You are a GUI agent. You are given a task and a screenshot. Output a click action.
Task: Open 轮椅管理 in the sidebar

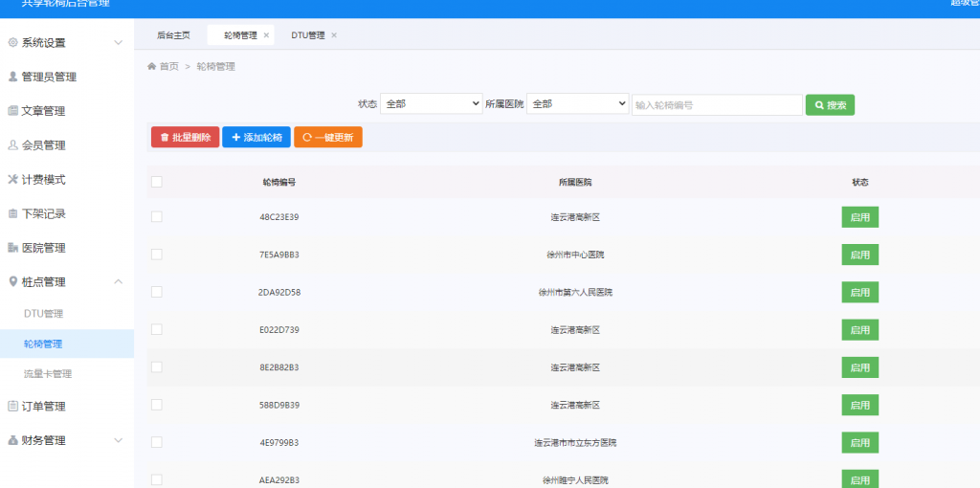(67, 344)
